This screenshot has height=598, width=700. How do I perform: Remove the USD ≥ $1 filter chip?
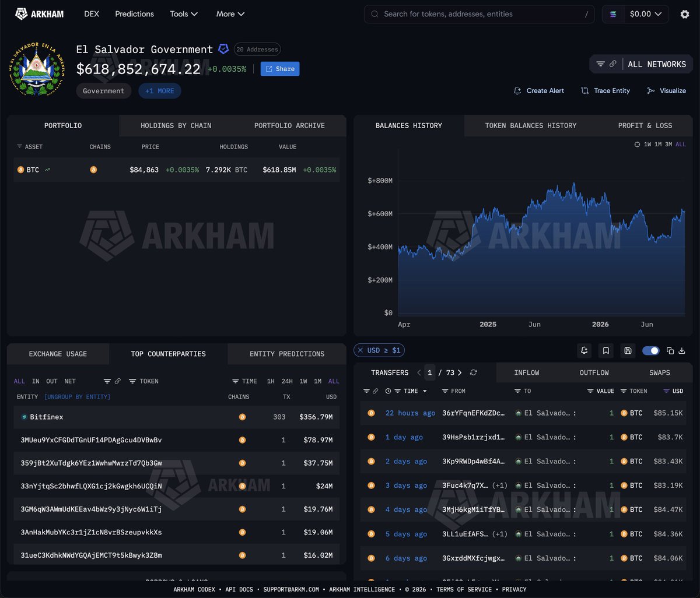(x=361, y=350)
